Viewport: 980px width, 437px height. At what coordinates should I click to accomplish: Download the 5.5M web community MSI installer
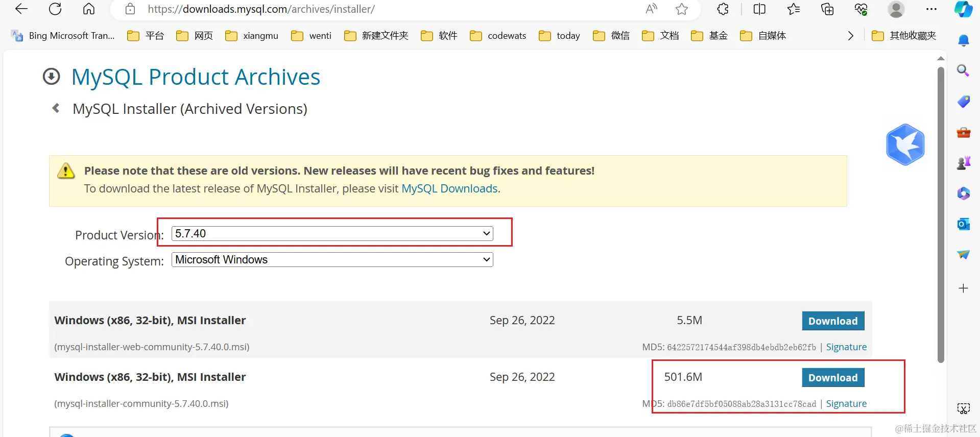click(833, 321)
